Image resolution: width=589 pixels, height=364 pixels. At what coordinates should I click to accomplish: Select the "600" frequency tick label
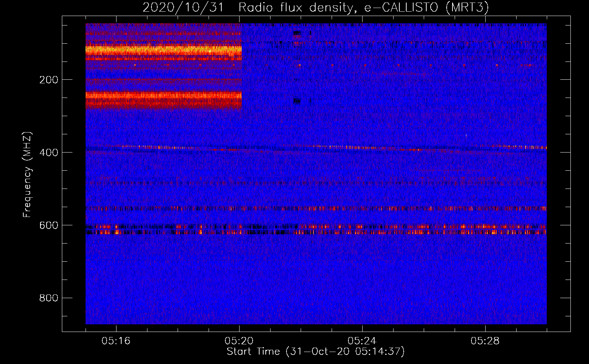click(49, 225)
